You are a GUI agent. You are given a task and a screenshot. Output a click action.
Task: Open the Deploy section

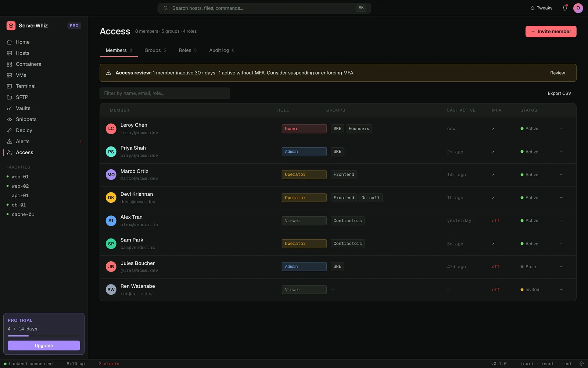44,130
